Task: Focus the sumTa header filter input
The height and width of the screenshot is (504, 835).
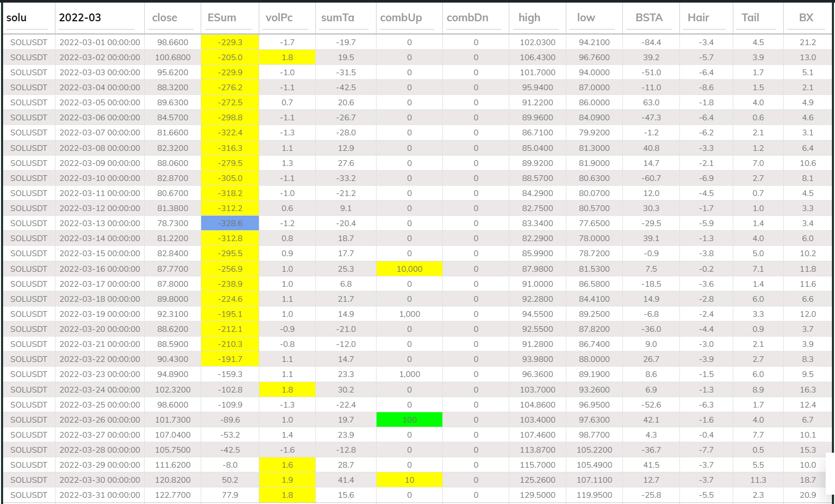Action: point(344,18)
